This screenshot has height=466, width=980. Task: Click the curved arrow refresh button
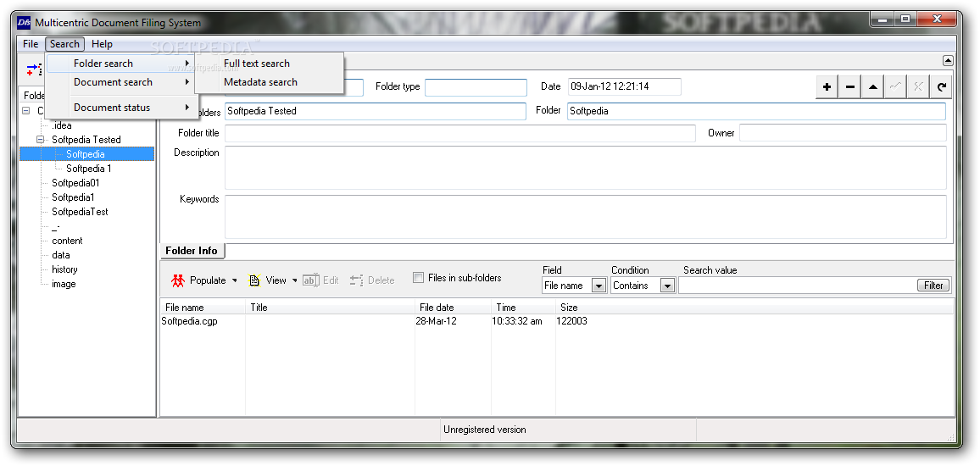coord(941,87)
